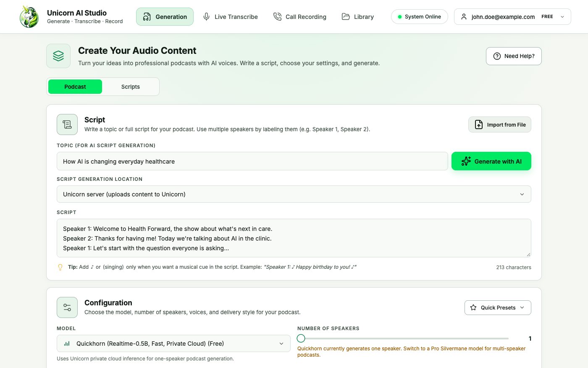Click the Unicorn AI Studio logo
This screenshot has width=588, height=368.
[x=29, y=17]
